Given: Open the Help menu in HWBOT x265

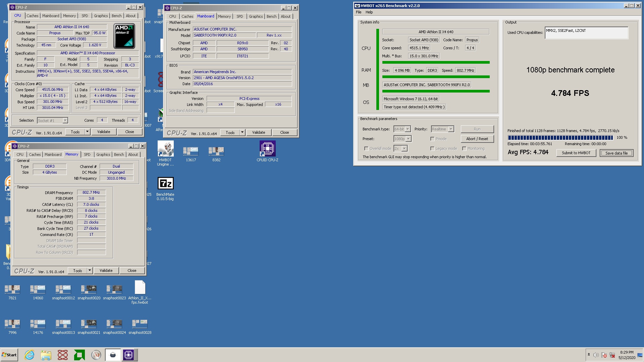Looking at the screenshot, I should click(369, 12).
